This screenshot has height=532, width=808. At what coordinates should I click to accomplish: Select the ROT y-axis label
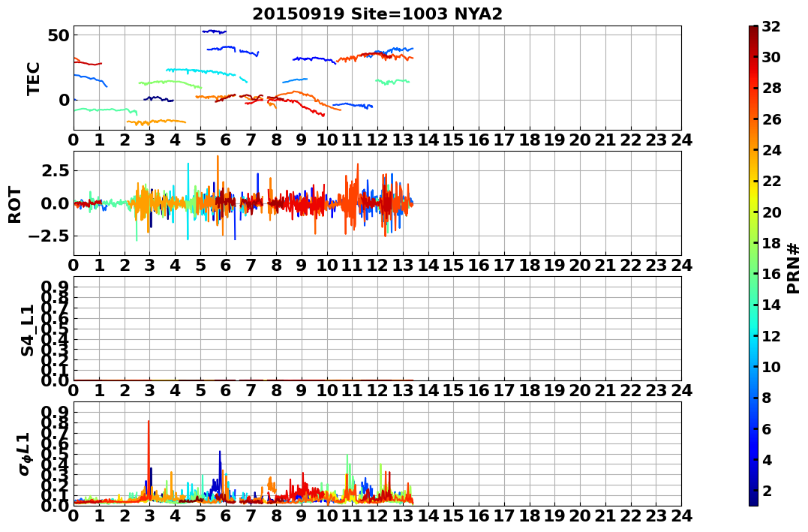click(15, 205)
